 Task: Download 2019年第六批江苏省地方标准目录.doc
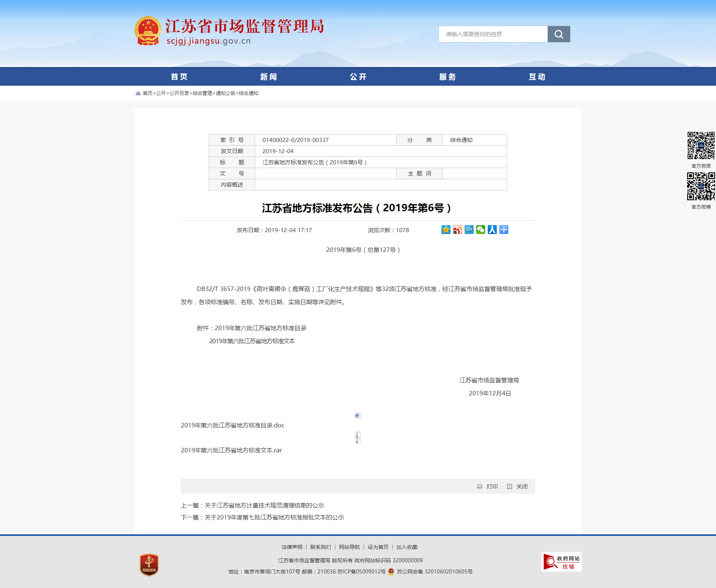232,426
